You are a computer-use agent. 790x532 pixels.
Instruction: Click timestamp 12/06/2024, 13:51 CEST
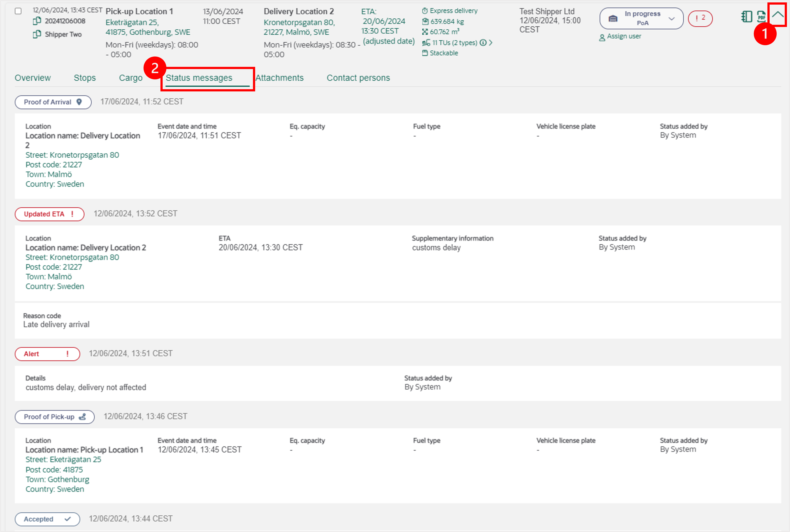[131, 354]
